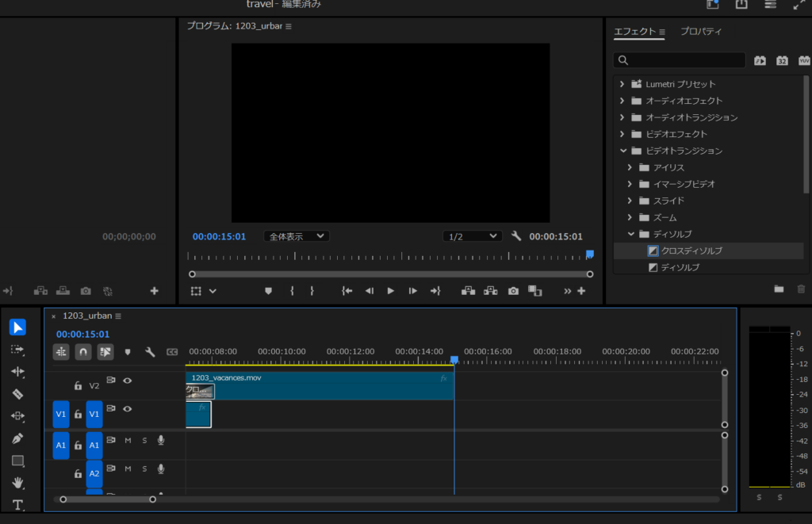Add a marker in the program monitor
The width and height of the screenshot is (812, 524).
(x=268, y=291)
